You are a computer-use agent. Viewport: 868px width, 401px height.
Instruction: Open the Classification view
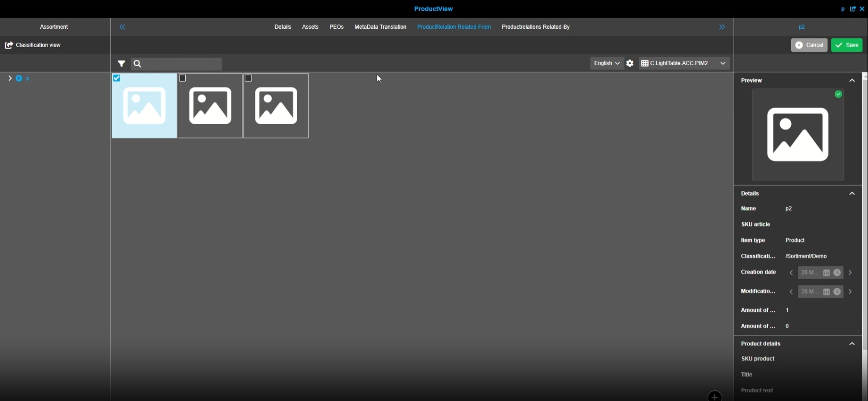[33, 45]
